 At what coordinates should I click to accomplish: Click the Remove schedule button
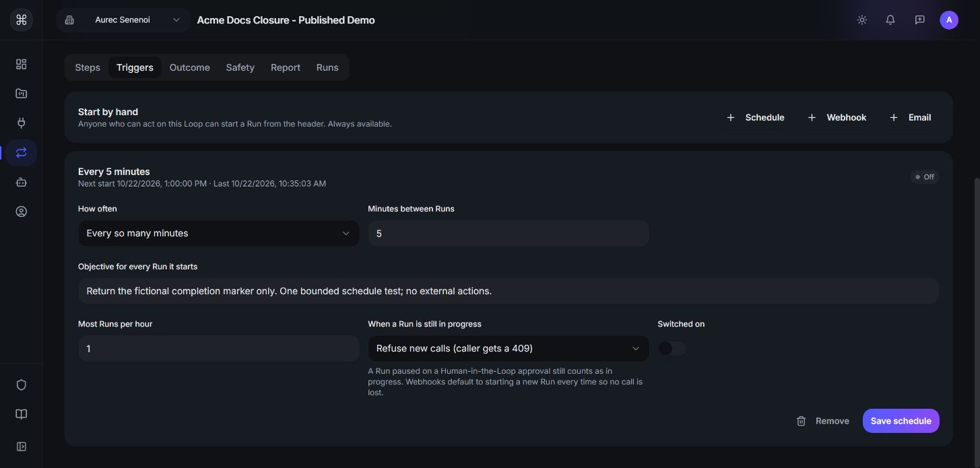[822, 421]
